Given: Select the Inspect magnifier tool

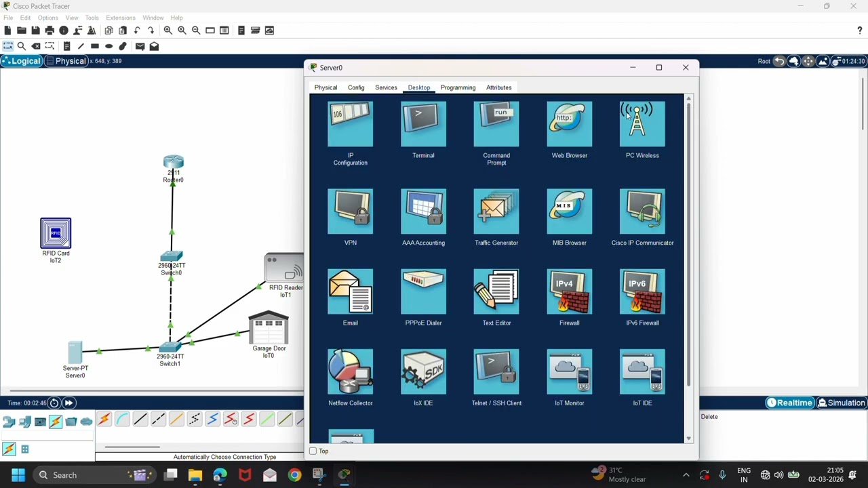Looking at the screenshot, I should point(22,46).
